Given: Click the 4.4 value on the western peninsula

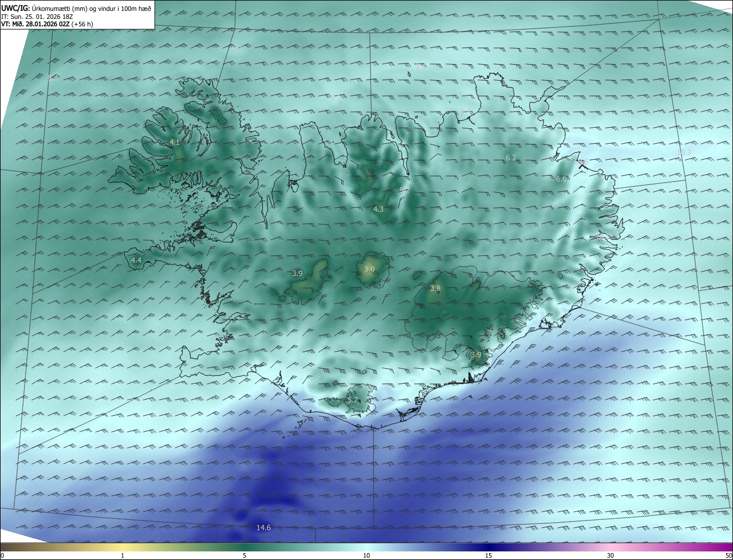Looking at the screenshot, I should [136, 260].
